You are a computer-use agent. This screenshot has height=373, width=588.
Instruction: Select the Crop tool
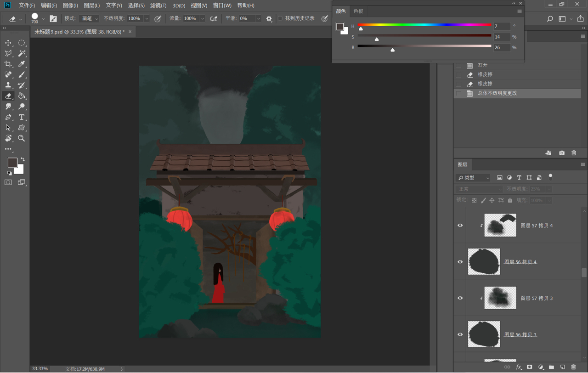(8, 64)
